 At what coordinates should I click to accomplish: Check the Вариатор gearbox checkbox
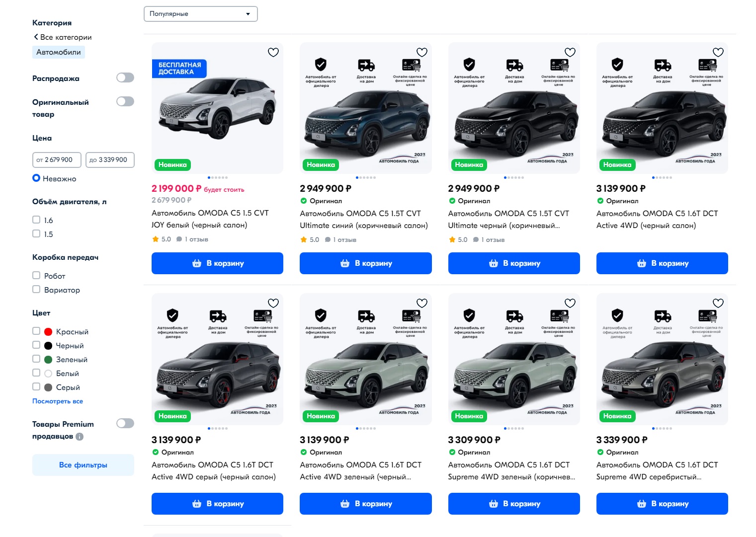(36, 289)
